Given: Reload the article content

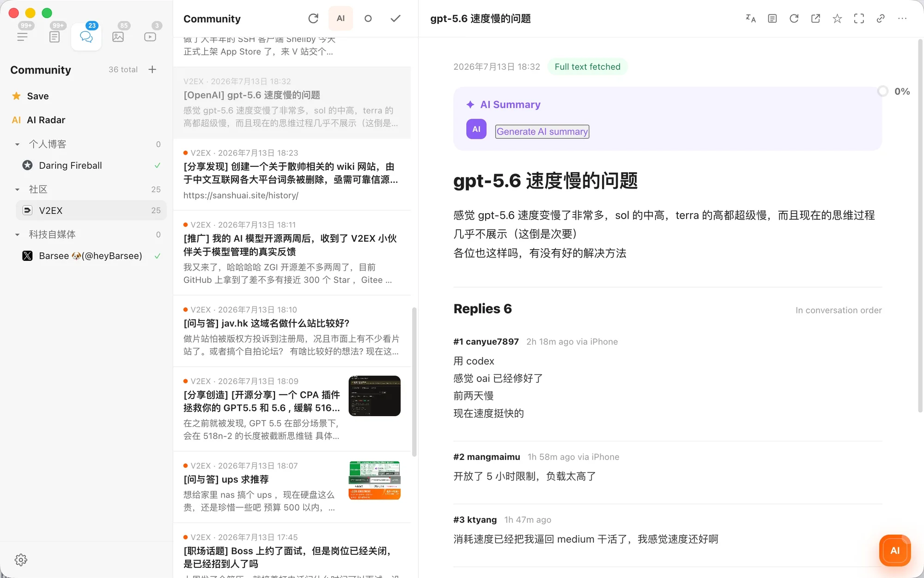Looking at the screenshot, I should pyautogui.click(x=794, y=18).
